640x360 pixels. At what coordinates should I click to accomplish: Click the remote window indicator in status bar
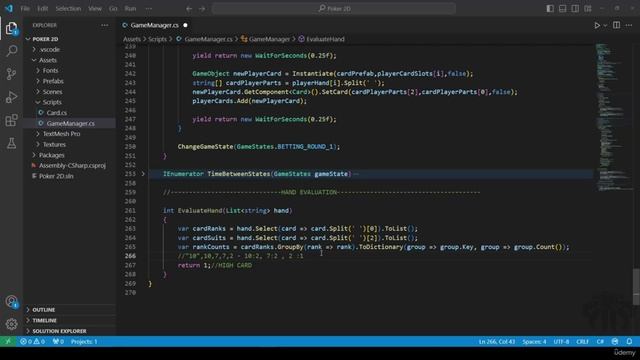pos(8,342)
